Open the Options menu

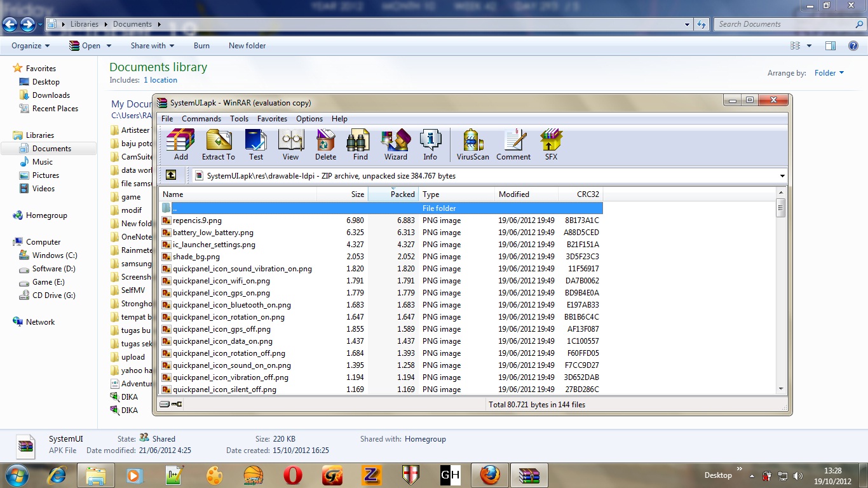coord(309,119)
